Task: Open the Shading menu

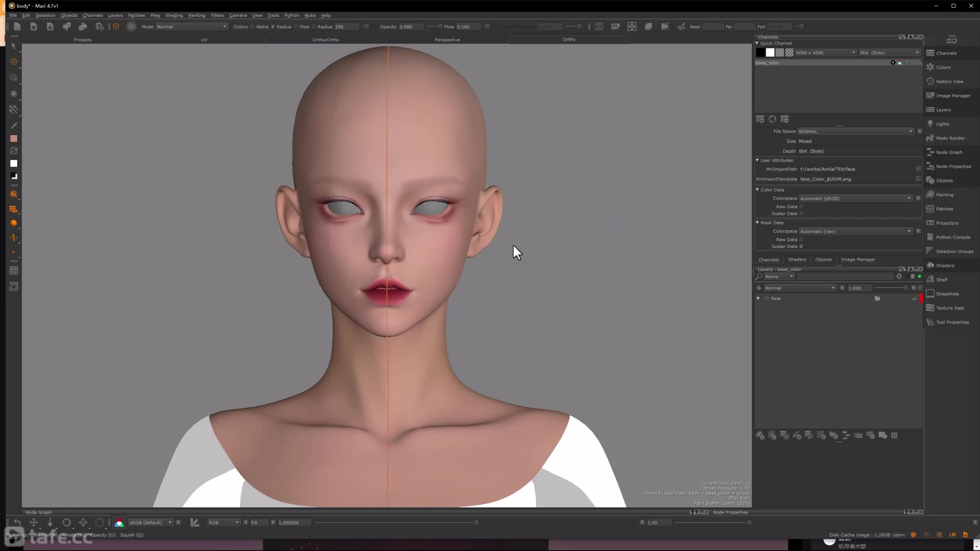Action: click(x=174, y=15)
